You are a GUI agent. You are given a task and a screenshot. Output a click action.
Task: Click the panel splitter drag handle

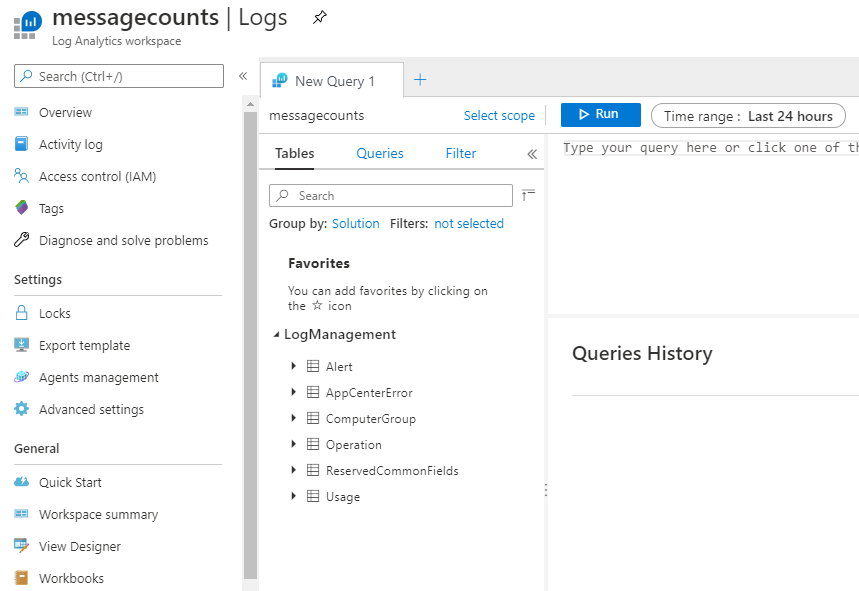[546, 490]
